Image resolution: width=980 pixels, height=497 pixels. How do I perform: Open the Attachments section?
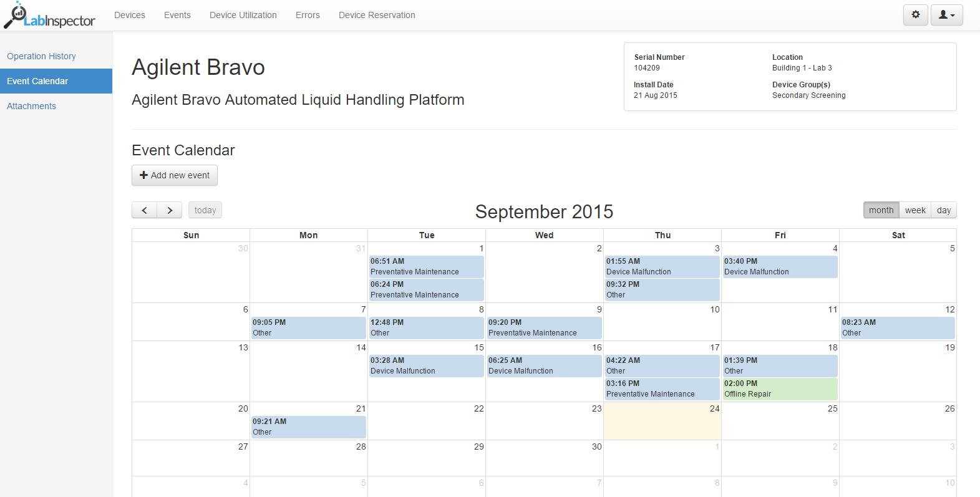point(31,106)
